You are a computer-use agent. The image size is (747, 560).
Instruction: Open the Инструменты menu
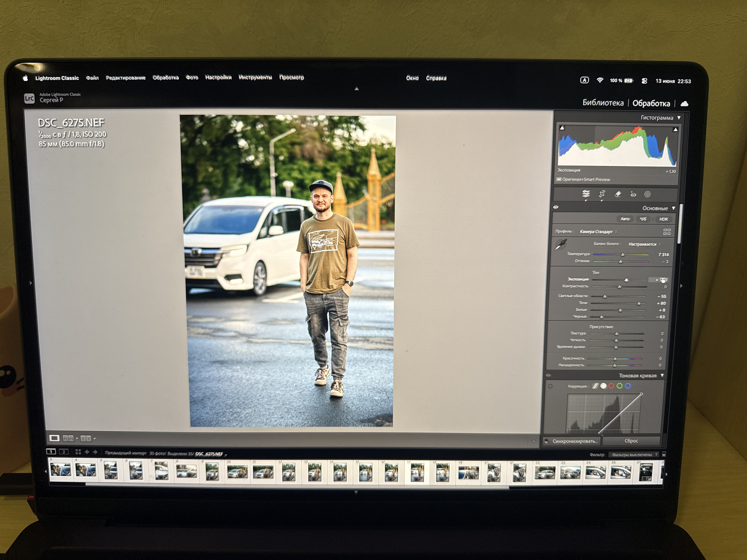255,77
